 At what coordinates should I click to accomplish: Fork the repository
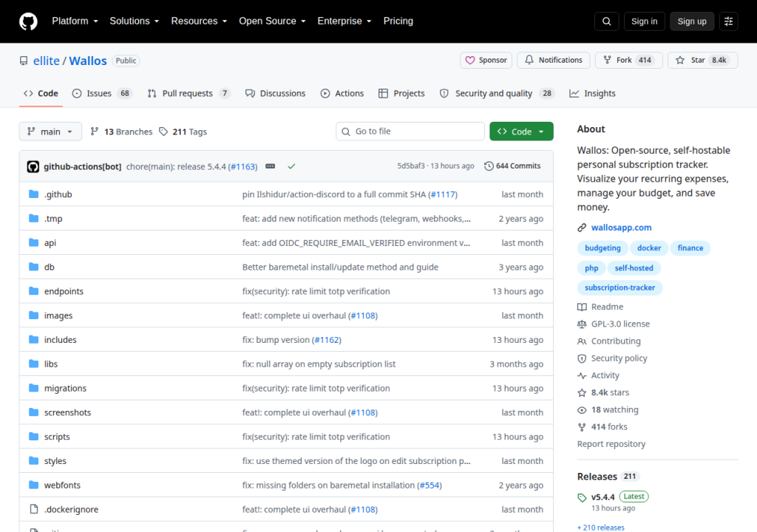coord(628,60)
